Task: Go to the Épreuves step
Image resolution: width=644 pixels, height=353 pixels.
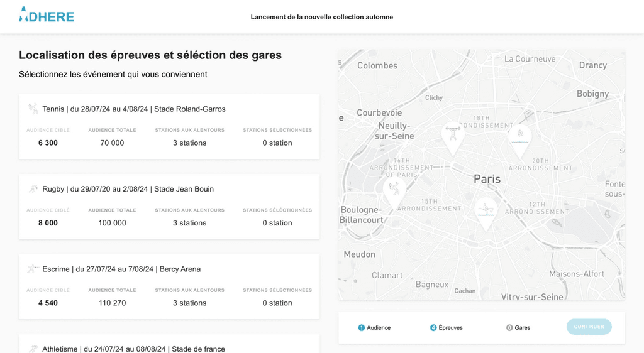Action: [x=447, y=327]
